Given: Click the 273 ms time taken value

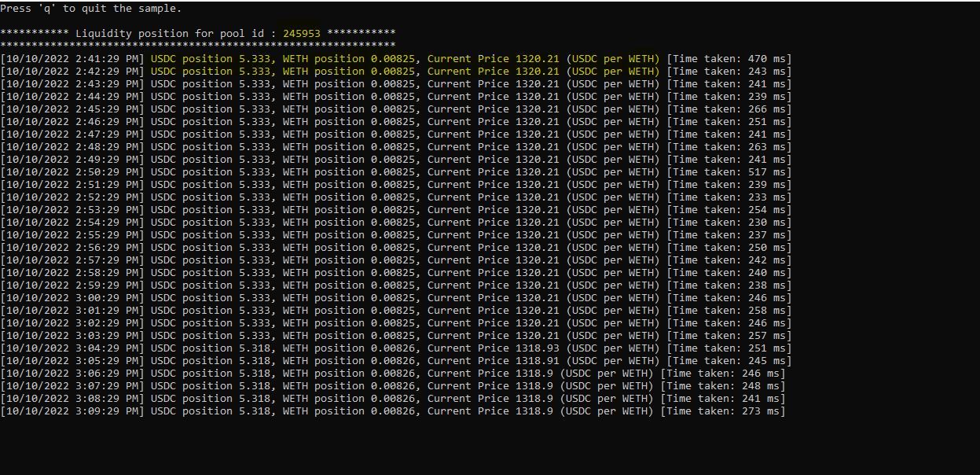Looking at the screenshot, I should point(760,411).
